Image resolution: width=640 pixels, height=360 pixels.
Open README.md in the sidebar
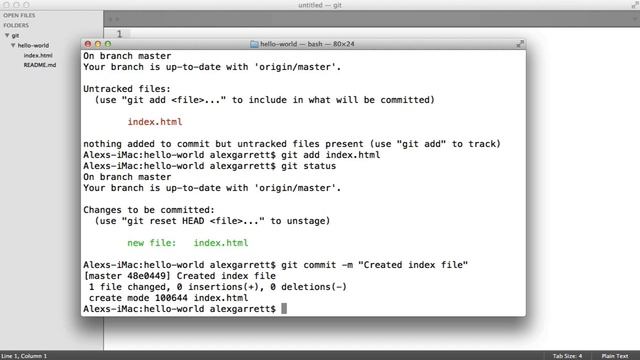40,65
